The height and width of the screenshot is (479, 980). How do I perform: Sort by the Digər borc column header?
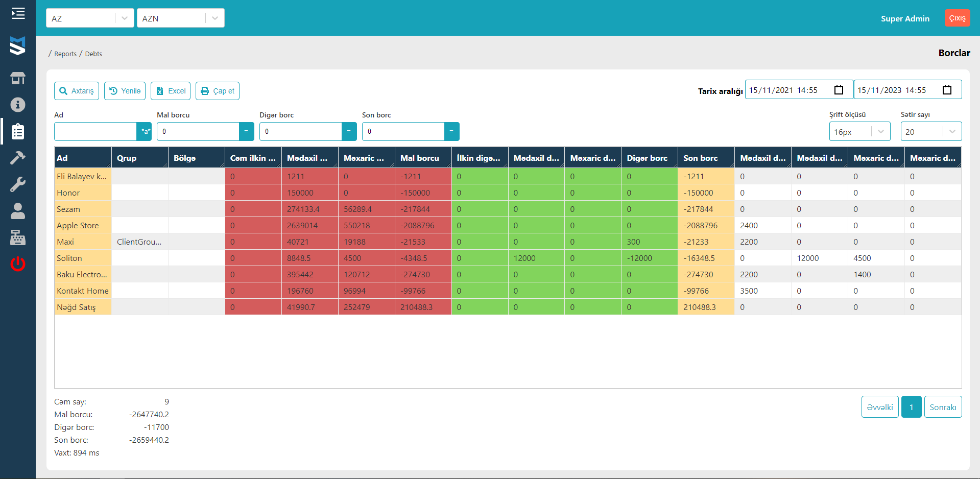pyautogui.click(x=650, y=158)
